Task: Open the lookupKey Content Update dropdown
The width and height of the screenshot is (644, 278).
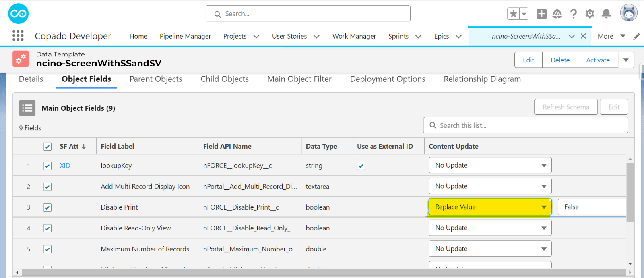Action: 490,165
